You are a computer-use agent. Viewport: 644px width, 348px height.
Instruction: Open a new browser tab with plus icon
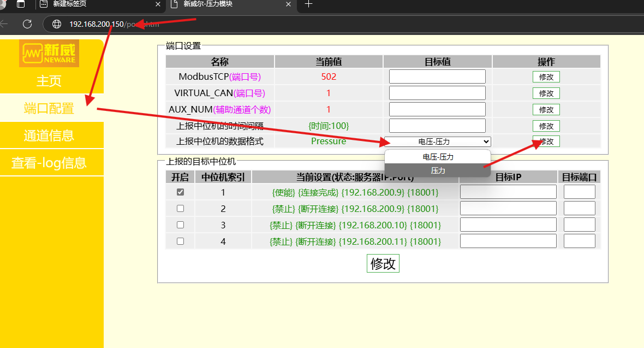(x=308, y=4)
